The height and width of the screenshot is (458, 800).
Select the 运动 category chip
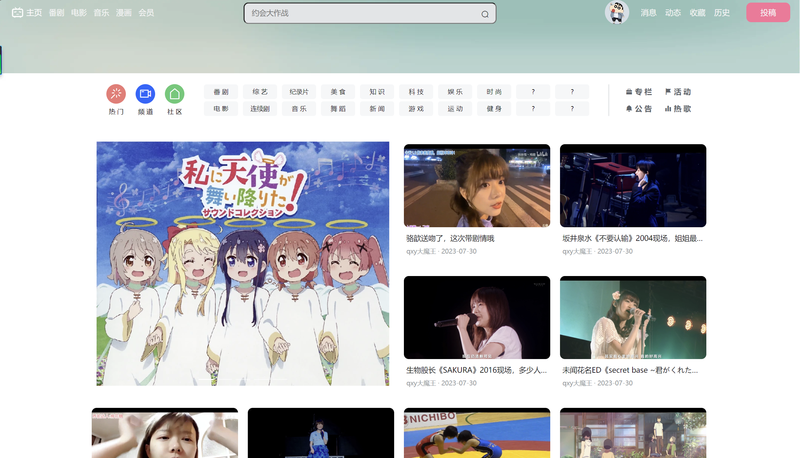click(x=455, y=109)
